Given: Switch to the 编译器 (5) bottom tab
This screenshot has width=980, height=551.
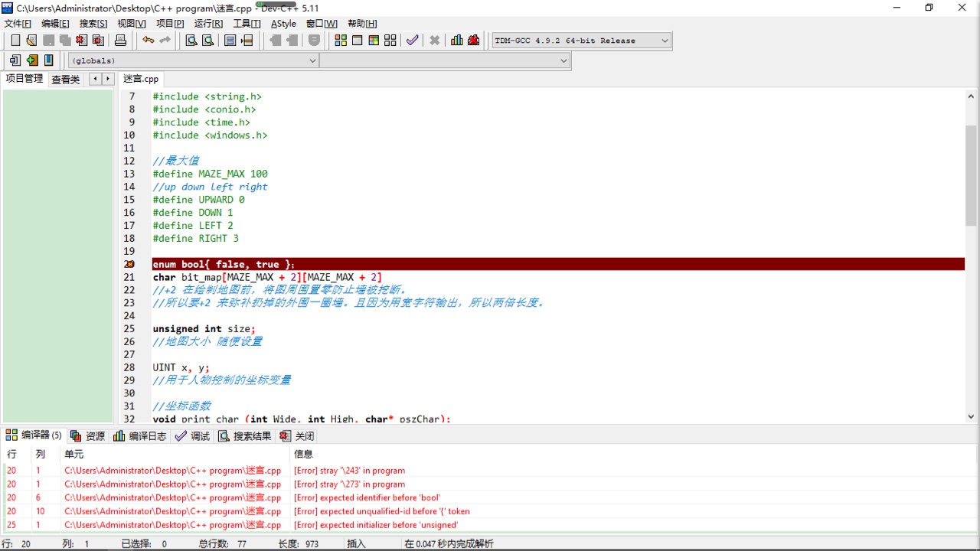Looking at the screenshot, I should 34,435.
